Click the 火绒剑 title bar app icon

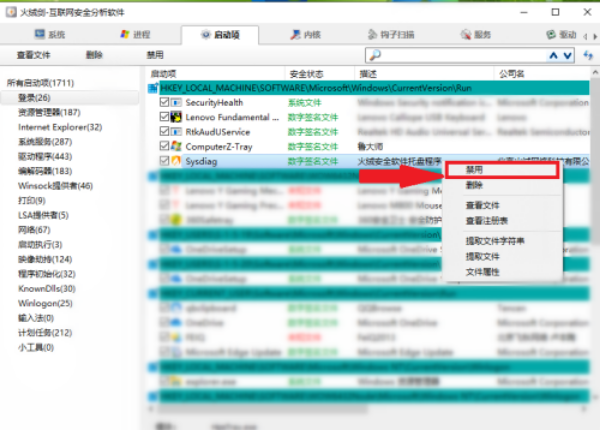pos(11,12)
